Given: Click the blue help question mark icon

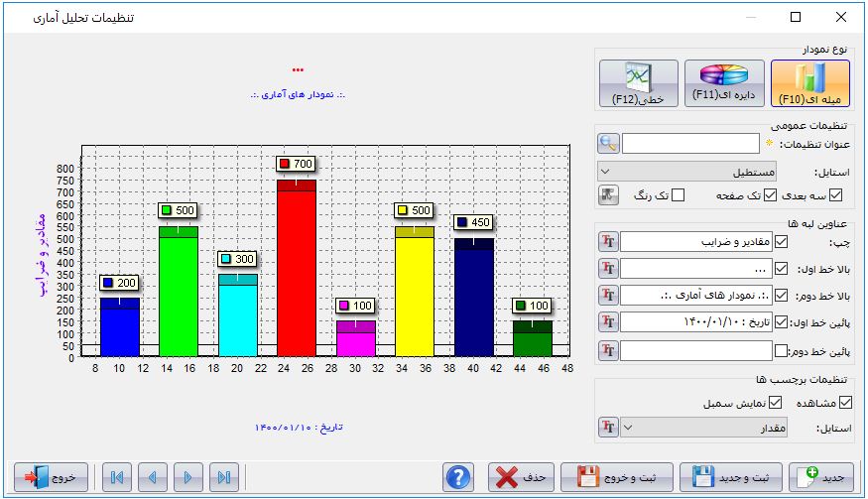Looking at the screenshot, I should [457, 476].
